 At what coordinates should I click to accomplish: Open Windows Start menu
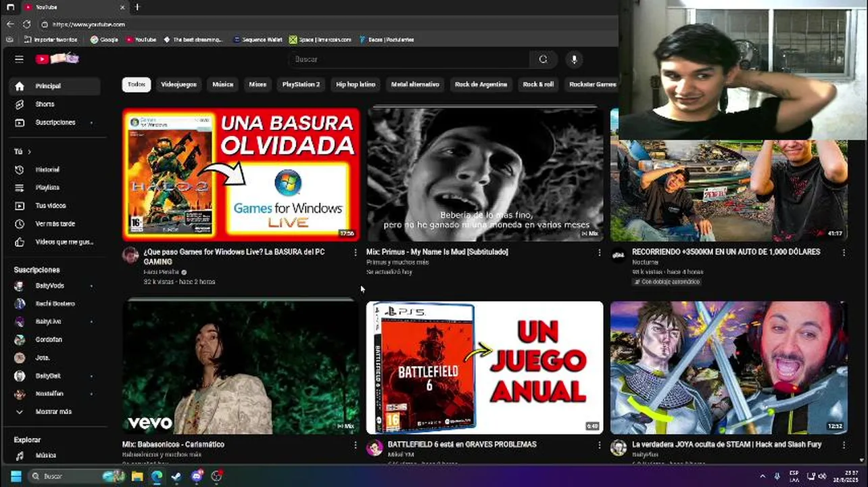(x=16, y=476)
